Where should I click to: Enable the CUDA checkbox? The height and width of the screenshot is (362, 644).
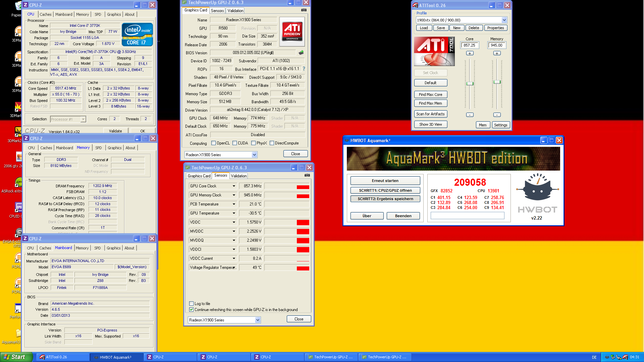point(234,143)
